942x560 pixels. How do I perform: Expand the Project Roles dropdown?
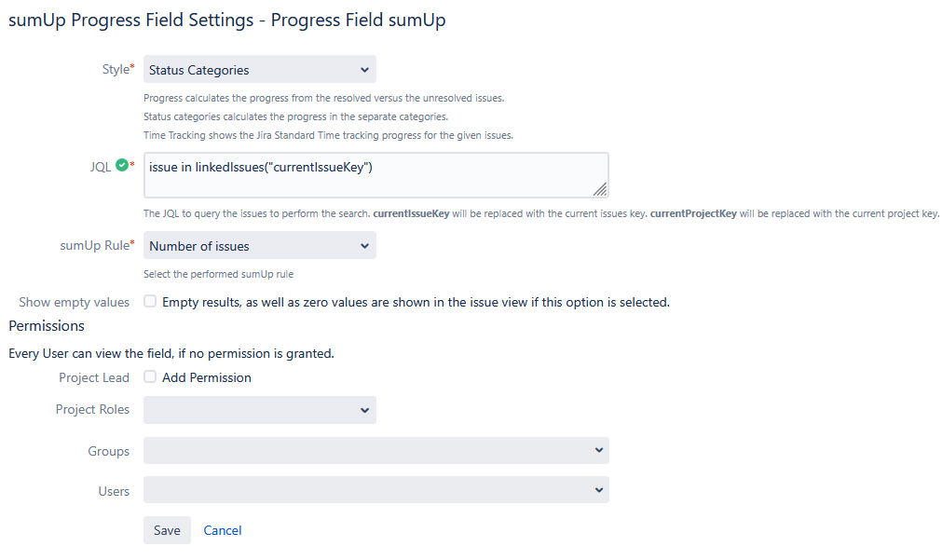point(259,410)
